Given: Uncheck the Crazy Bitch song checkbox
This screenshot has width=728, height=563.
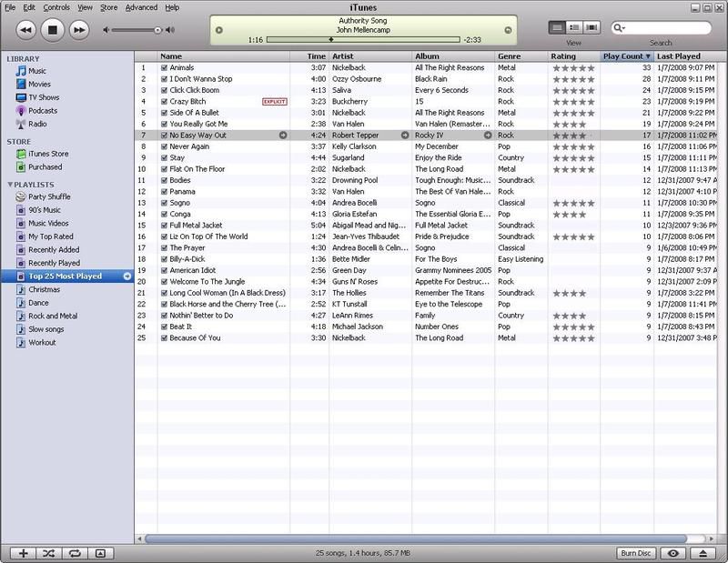Looking at the screenshot, I should point(164,102).
